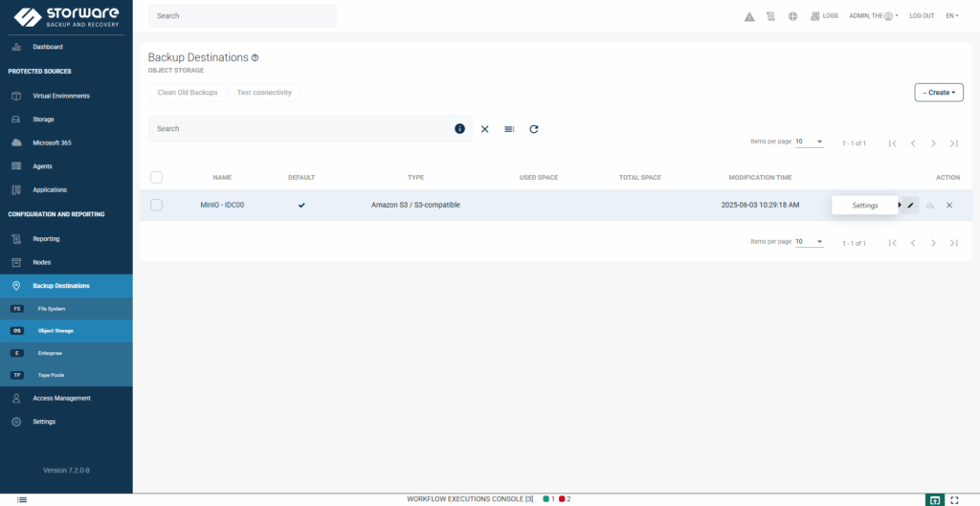Open the MinIO - IDC00 destination link
Viewport: 980px width, 506px height.
click(222, 205)
